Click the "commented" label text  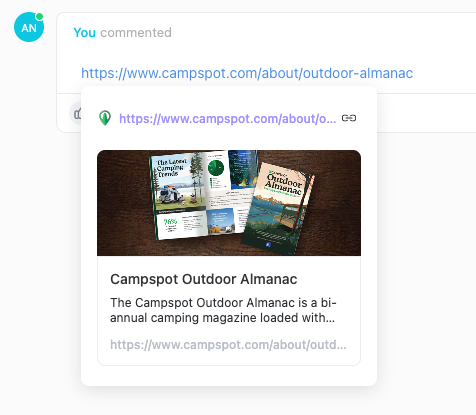(136, 33)
